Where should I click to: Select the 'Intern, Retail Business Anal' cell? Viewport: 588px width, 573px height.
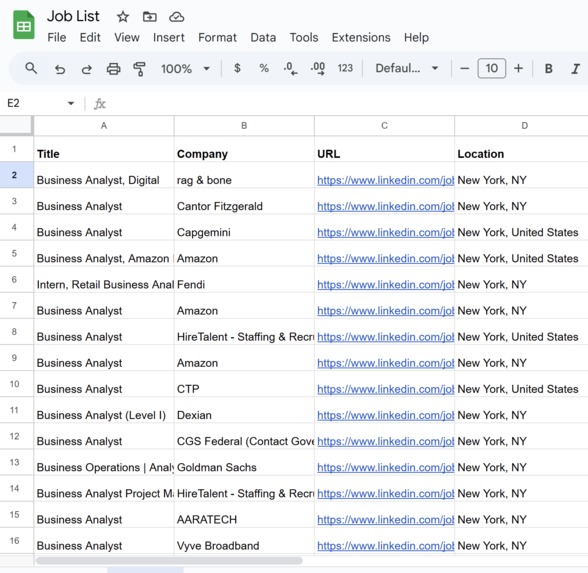click(x=104, y=280)
